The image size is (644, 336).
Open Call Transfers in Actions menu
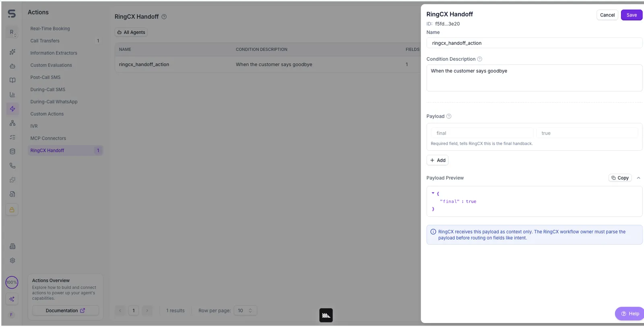(x=45, y=41)
